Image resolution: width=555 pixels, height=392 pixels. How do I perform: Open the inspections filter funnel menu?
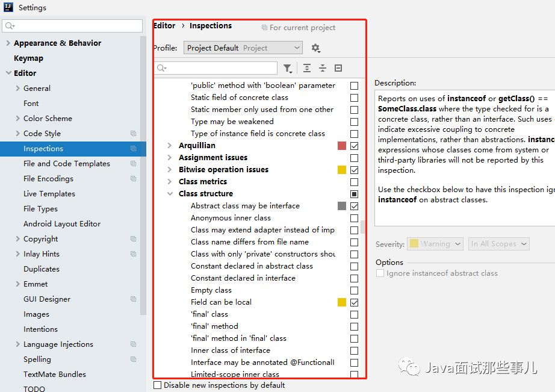[x=288, y=68]
